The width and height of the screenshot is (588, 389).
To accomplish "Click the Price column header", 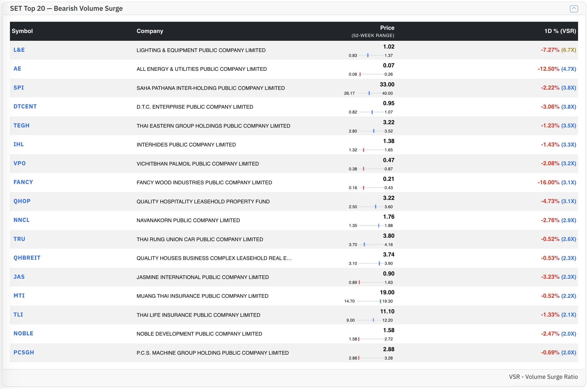I will (387, 28).
